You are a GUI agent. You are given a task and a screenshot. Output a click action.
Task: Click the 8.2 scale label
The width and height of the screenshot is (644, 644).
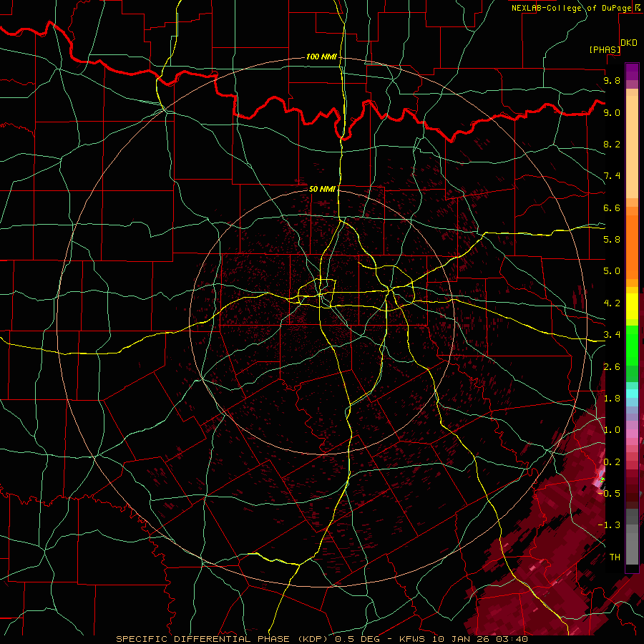612,144
